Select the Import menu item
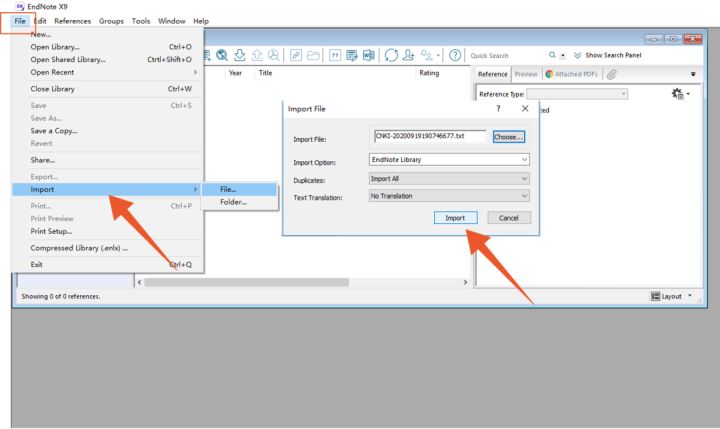Viewport: 720px width, 429px height. (x=107, y=189)
